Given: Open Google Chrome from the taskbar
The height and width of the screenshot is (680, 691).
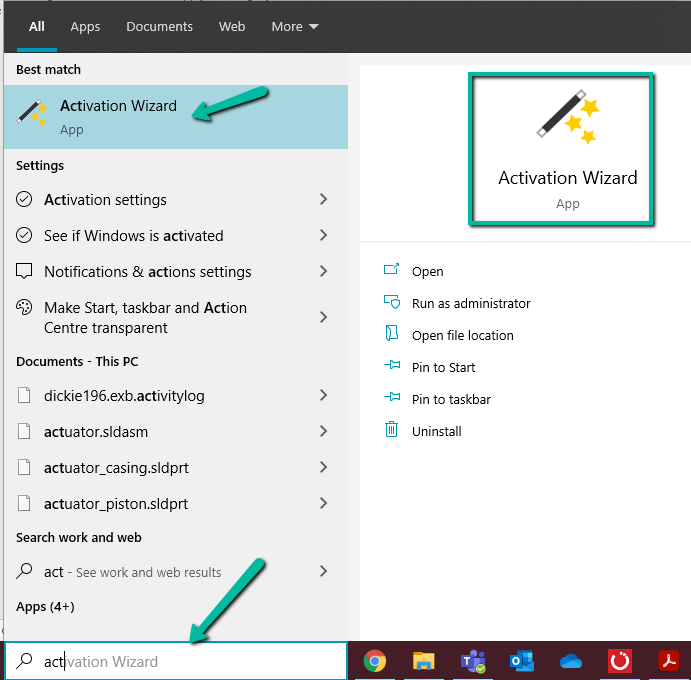Looking at the screenshot, I should (x=375, y=661).
